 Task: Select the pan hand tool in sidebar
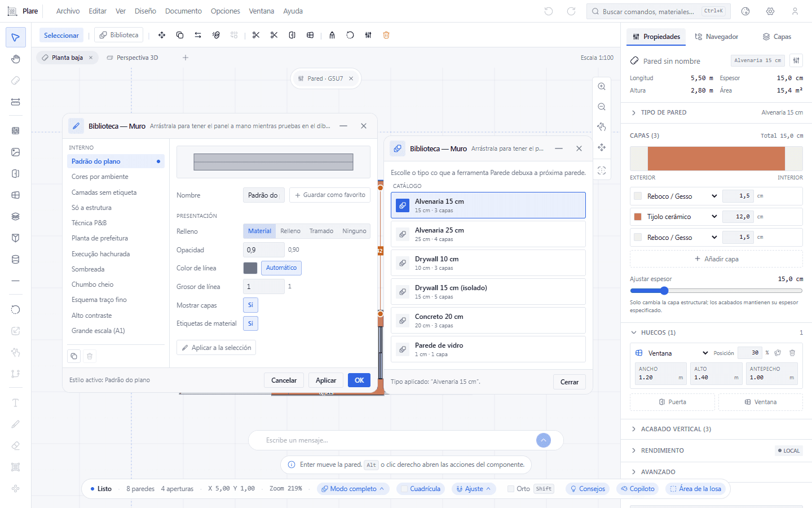coord(16,59)
